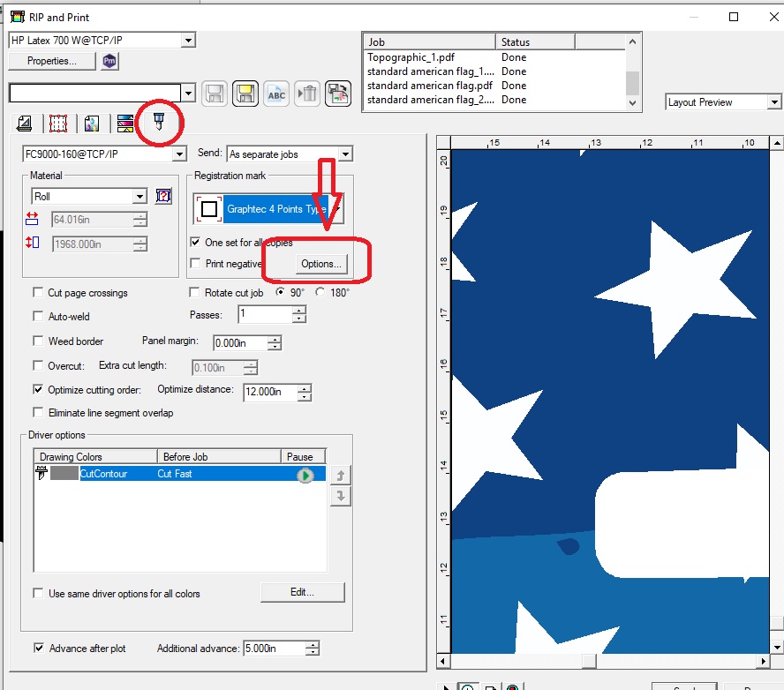The width and height of the screenshot is (784, 690).
Task: Open the color bars adjustment tab
Action: click(x=125, y=123)
